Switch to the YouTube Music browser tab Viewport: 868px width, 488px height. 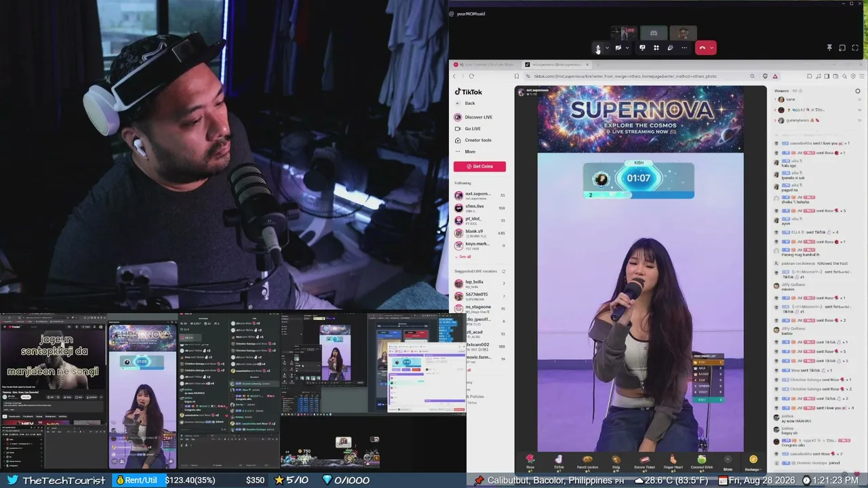tap(486, 64)
